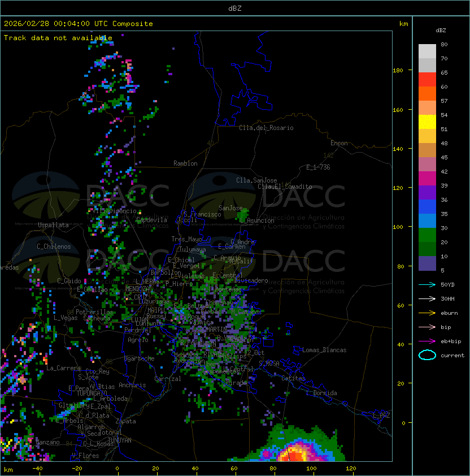Click the 'Tres_Mayo' place label
470x476 pixels.
[186, 239]
